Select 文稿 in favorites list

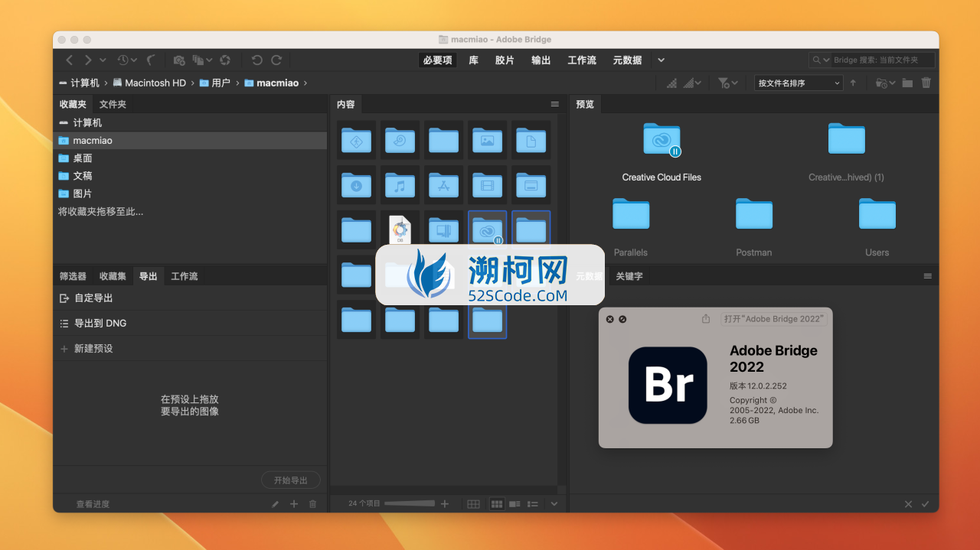190,176
